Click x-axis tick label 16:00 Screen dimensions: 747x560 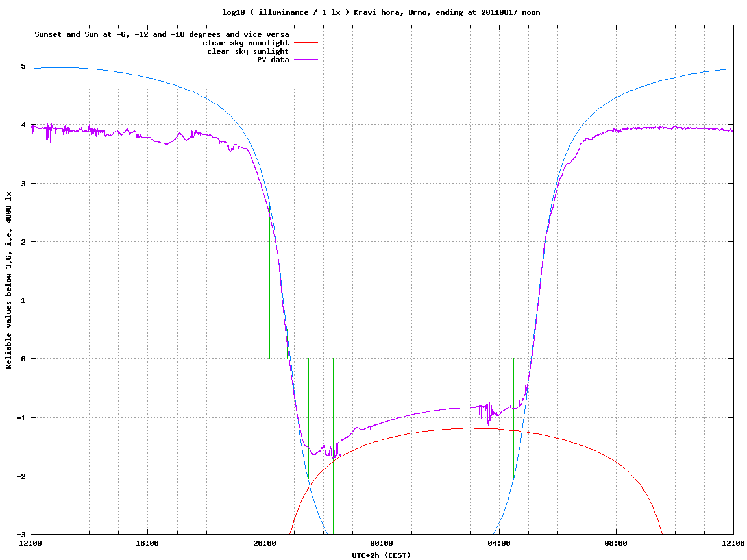[148, 543]
